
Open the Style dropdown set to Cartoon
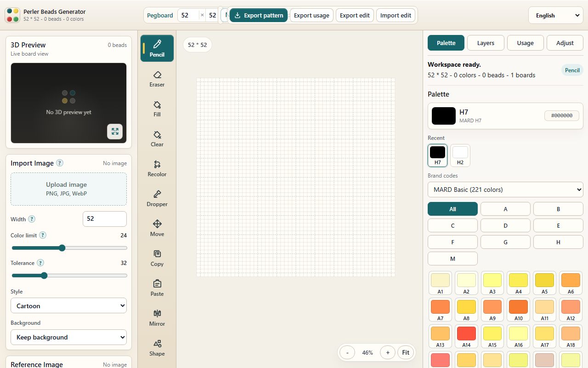pyautogui.click(x=68, y=305)
